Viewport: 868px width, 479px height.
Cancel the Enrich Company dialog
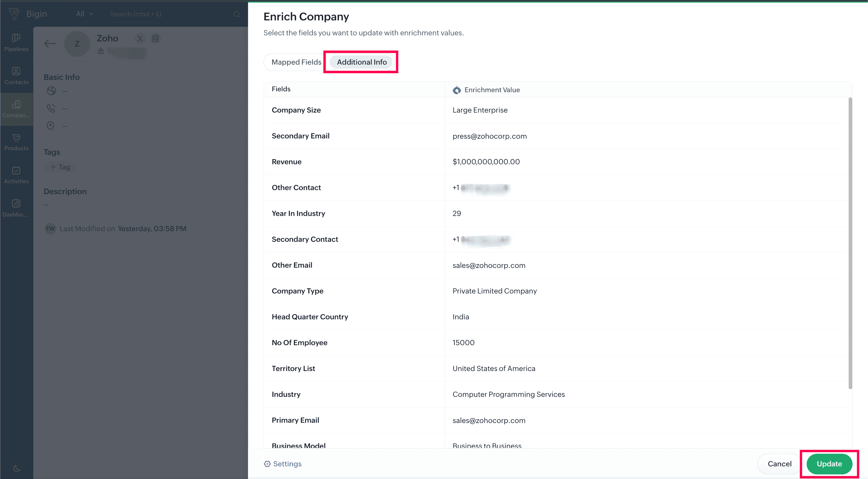click(779, 464)
